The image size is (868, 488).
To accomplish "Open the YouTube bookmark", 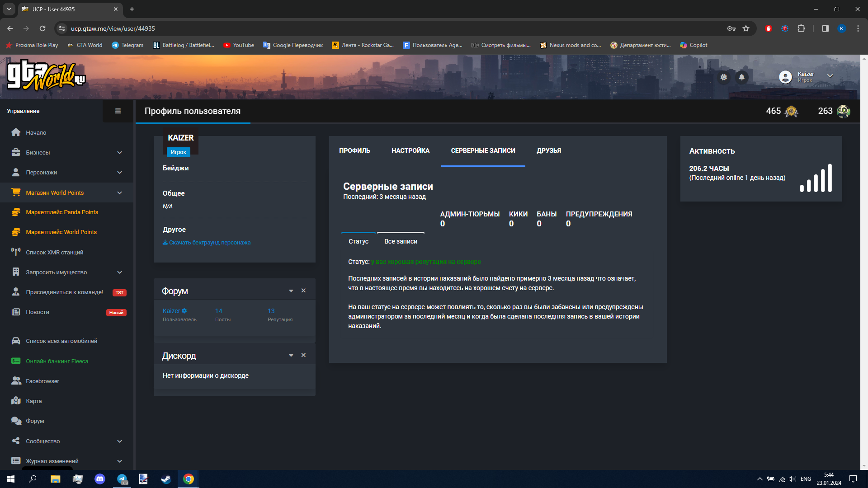I will tap(239, 45).
